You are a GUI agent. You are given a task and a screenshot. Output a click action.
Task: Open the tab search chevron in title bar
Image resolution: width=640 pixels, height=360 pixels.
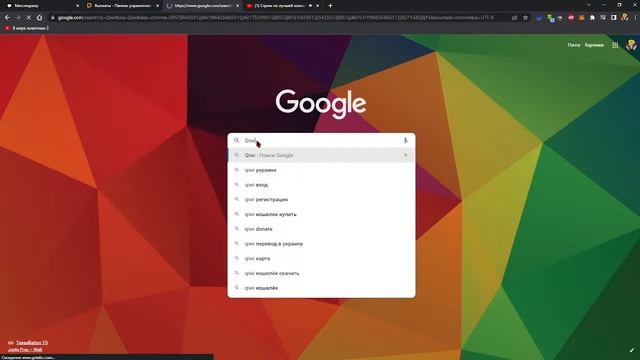(588, 5)
